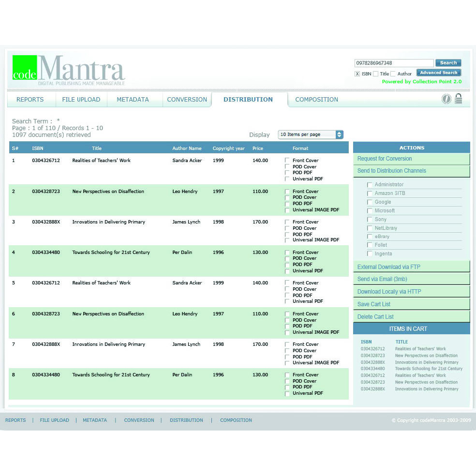Click the ISBN search input field

coord(394,63)
